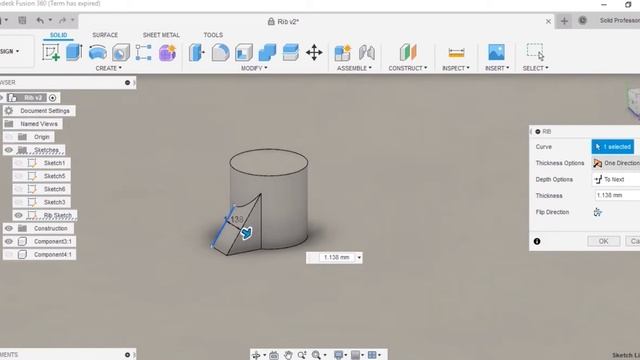Click OK in the Rib dialog
Screen dimensions: 640x360
point(604,241)
